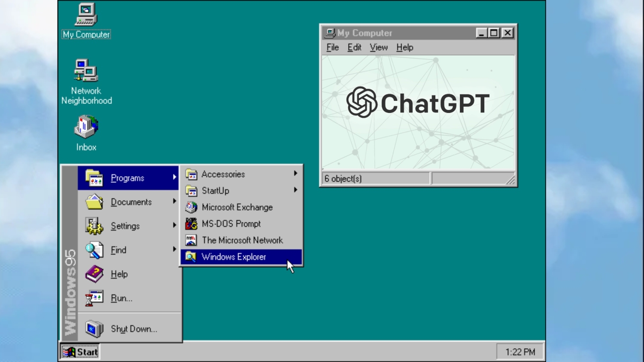Click the Programs folder icon in Start menu
The height and width of the screenshot is (362, 644).
(94, 178)
